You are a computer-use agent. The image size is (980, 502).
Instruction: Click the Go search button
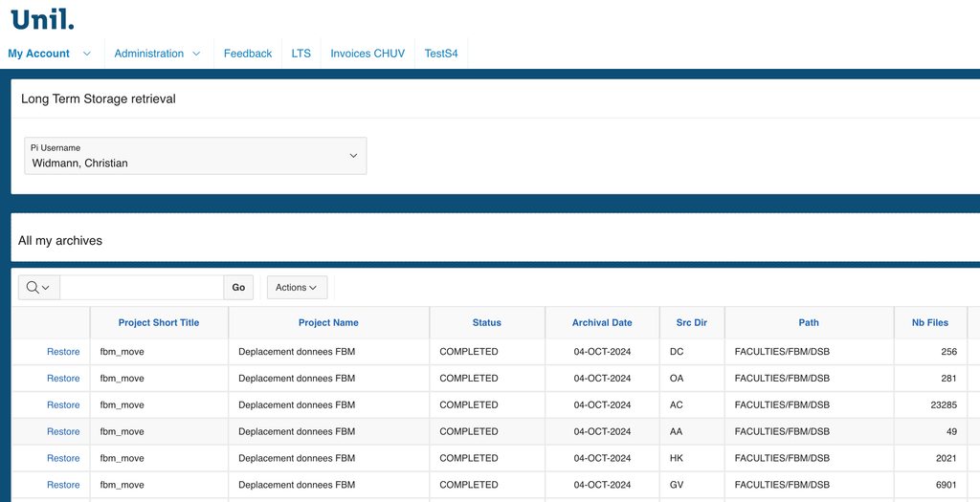(238, 287)
